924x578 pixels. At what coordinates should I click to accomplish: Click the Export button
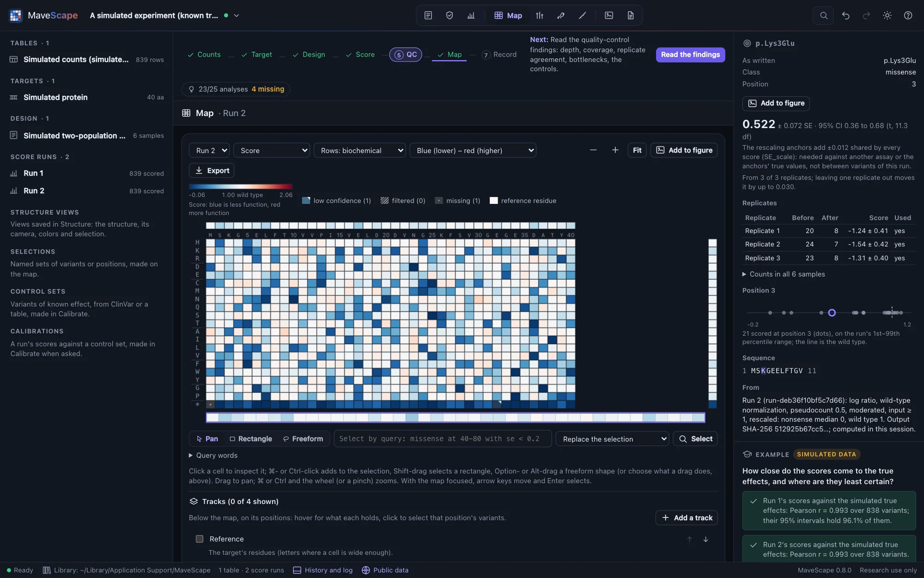point(212,170)
